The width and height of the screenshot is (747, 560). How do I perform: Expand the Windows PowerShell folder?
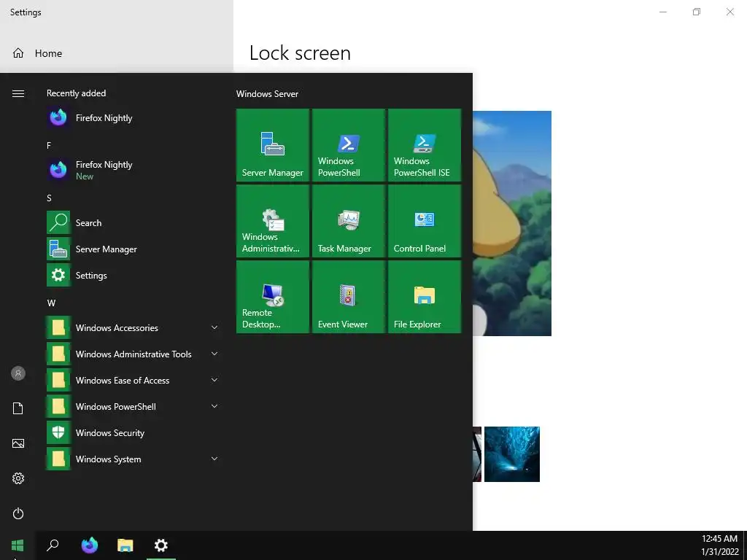(x=133, y=407)
